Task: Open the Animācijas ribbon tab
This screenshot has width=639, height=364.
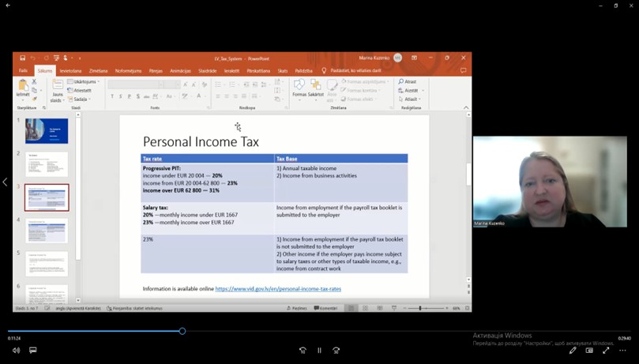Action: click(180, 71)
